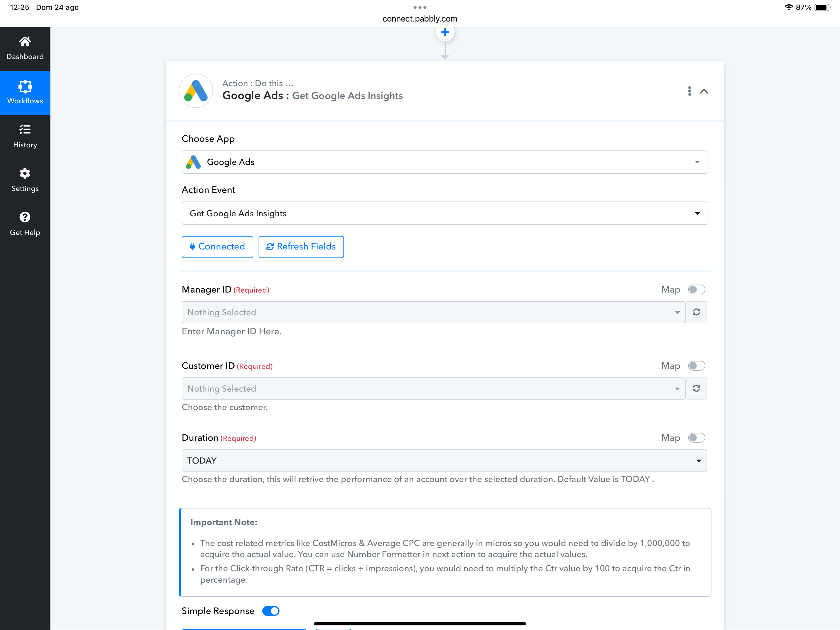
Task: Open the Action Event dropdown
Action: 445,213
